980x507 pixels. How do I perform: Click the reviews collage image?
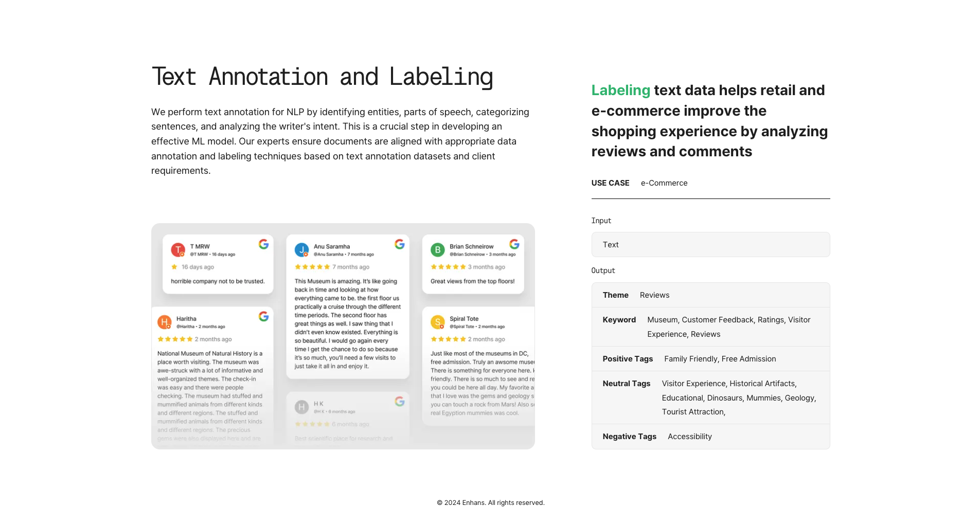343,336
